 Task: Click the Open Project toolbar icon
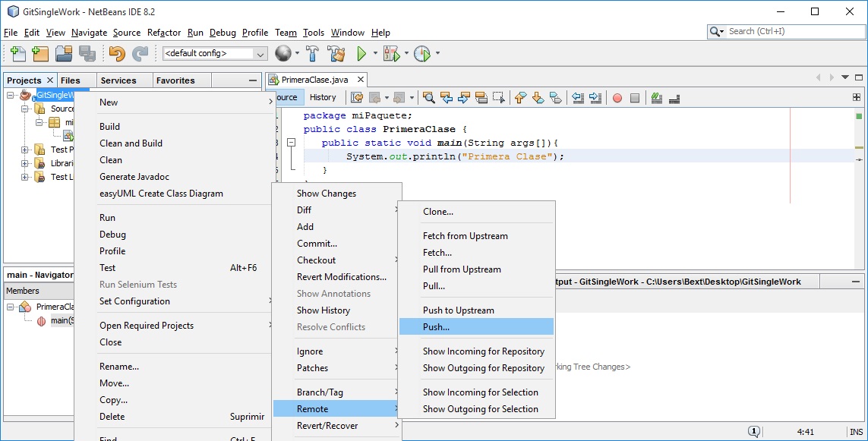(64, 53)
